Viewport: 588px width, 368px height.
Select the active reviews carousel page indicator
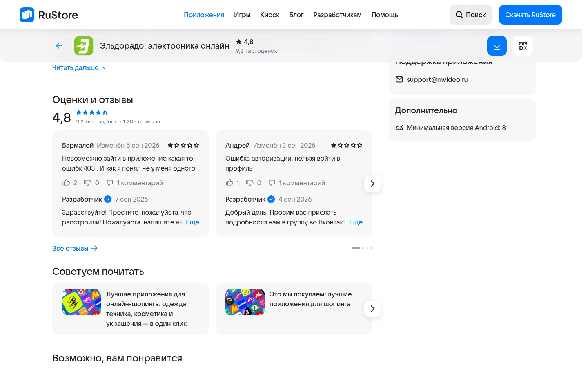click(x=356, y=248)
